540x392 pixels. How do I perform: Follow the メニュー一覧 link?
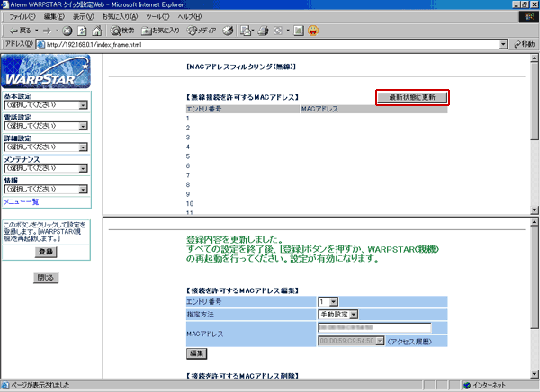(22, 201)
